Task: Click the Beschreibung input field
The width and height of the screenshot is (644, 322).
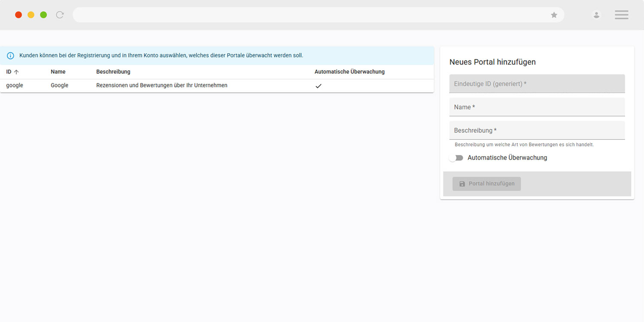Action: coord(537,130)
